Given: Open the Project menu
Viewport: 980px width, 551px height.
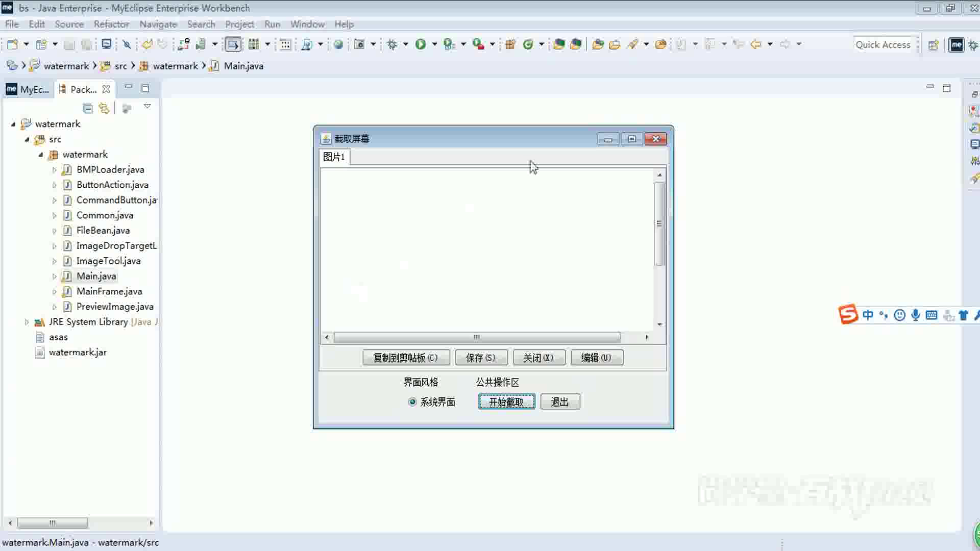Looking at the screenshot, I should tap(239, 24).
